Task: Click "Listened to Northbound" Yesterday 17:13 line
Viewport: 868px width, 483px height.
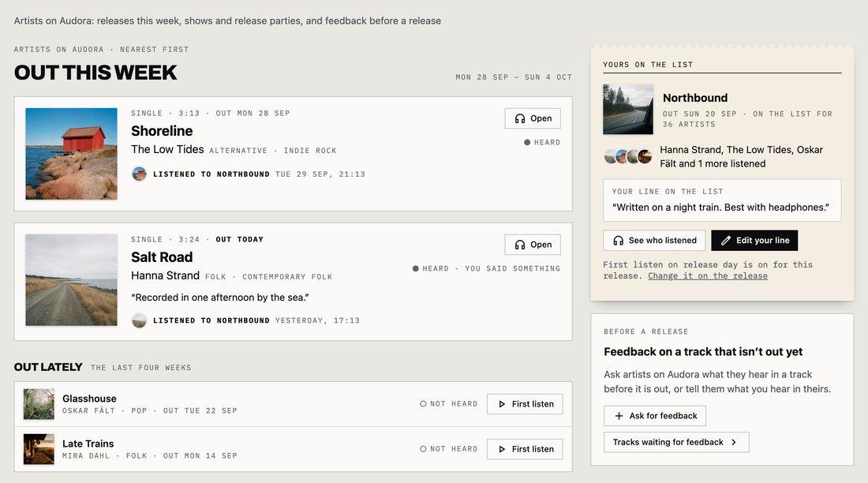Action: [x=256, y=320]
